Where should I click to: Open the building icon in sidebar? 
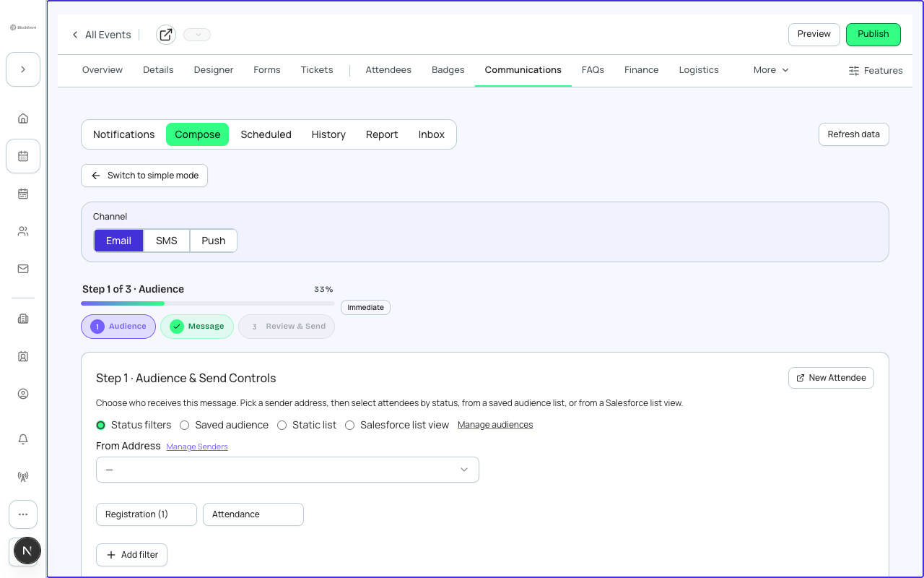(x=23, y=319)
